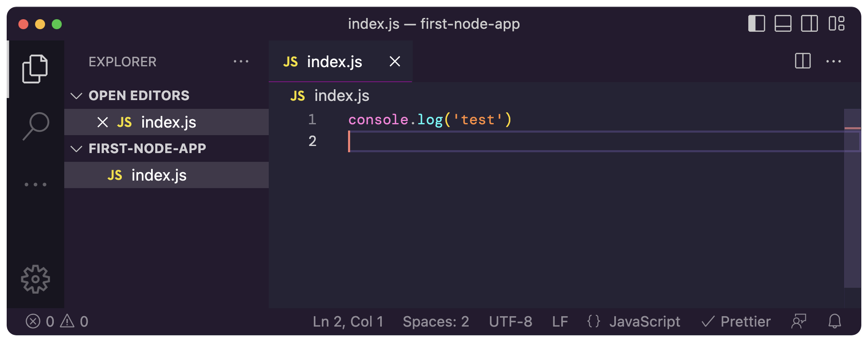Screen dimensions: 868x342
Task: Click the feedback icon in status bar
Action: (x=799, y=322)
